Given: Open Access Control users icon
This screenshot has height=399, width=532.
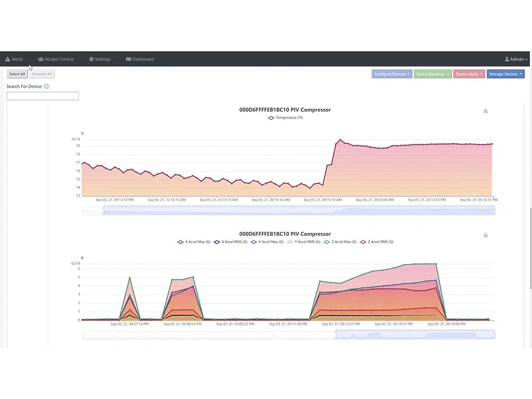Looking at the screenshot, I should click(x=41, y=59).
